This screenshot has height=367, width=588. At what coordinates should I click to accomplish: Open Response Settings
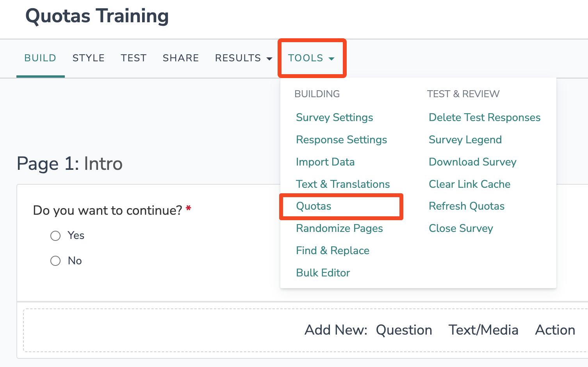(342, 140)
